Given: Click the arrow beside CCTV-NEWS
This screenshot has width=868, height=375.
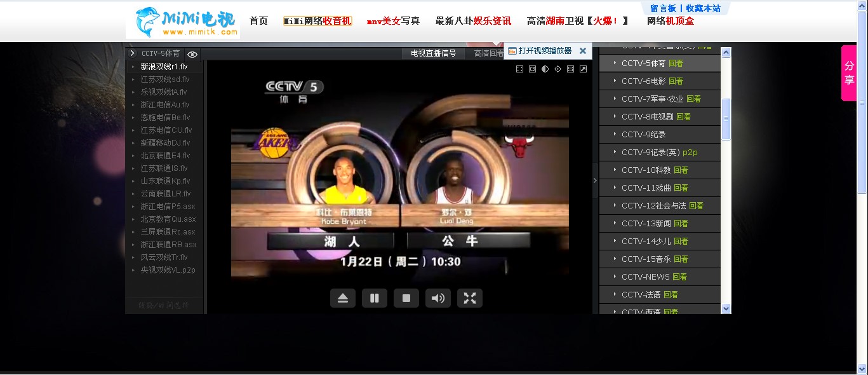Looking at the screenshot, I should [615, 276].
